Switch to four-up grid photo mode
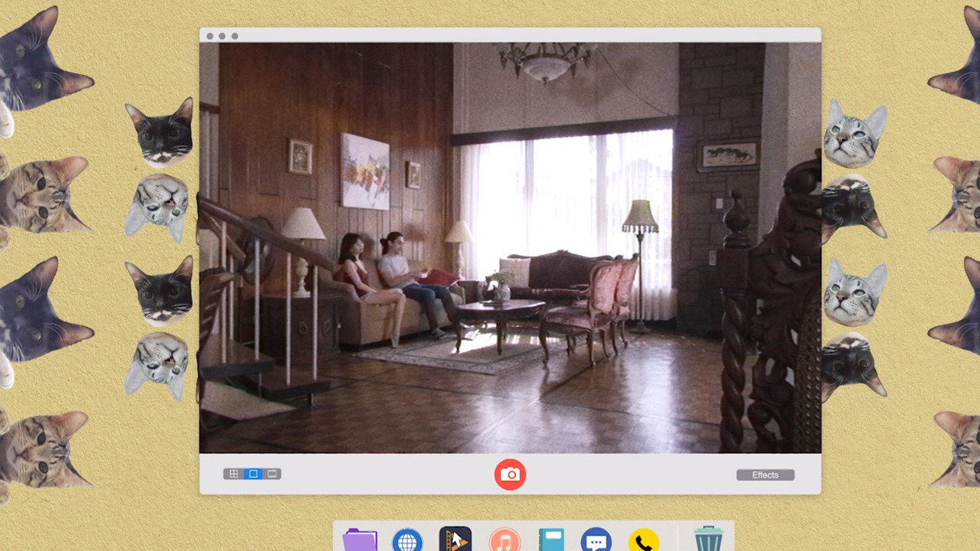 coord(234,474)
